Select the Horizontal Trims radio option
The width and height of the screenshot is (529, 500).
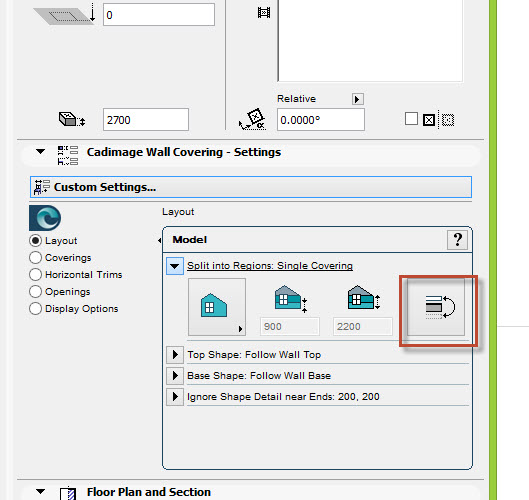pyautogui.click(x=35, y=275)
